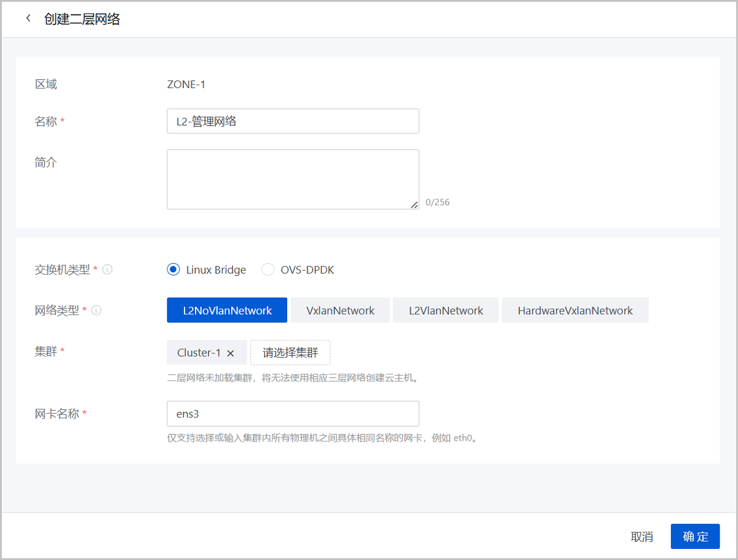Open the 请选择集群 cluster picker
Viewport: 738px width, 560px height.
click(290, 353)
